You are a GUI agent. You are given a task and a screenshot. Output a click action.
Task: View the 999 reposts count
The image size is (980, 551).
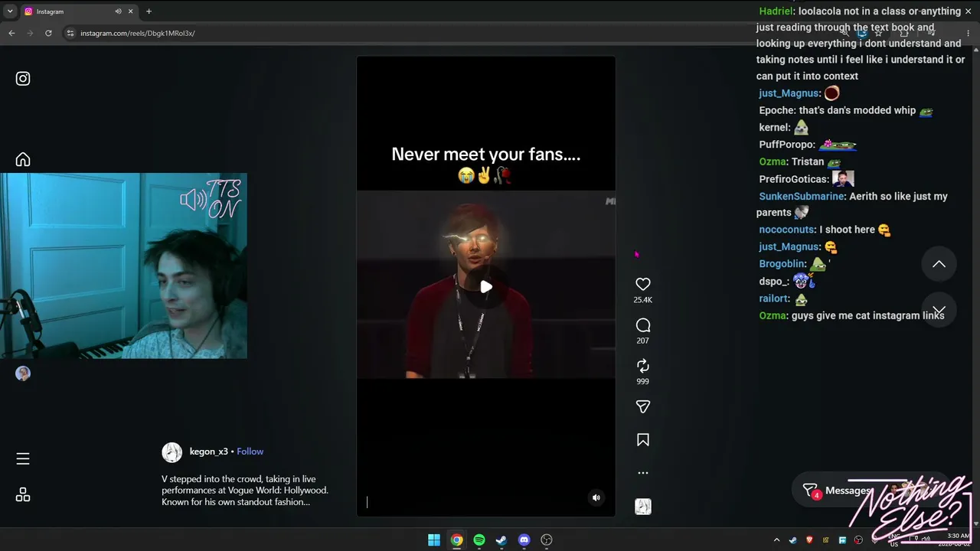(643, 381)
